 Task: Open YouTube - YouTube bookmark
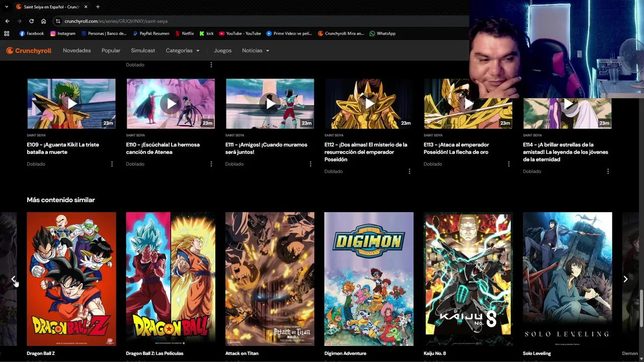point(240,34)
